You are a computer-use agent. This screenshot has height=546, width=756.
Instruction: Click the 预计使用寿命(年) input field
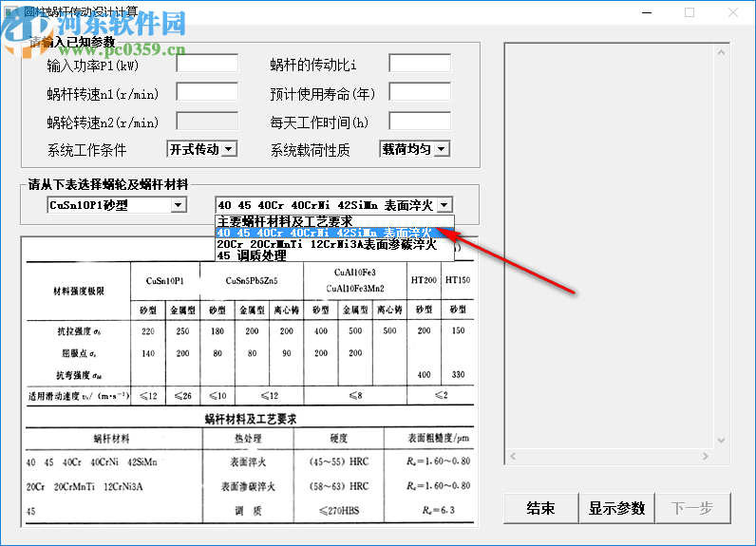(420, 92)
